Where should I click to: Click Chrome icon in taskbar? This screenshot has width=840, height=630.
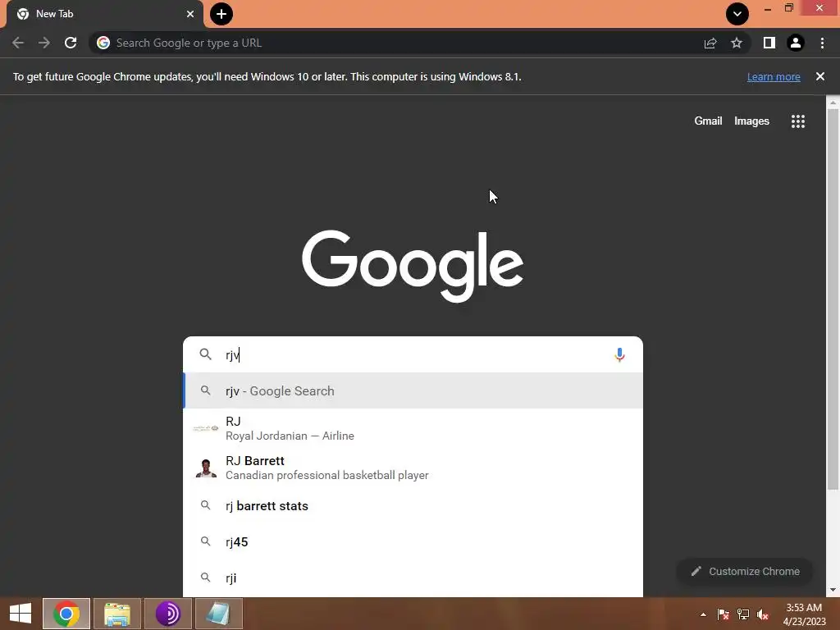click(66, 614)
